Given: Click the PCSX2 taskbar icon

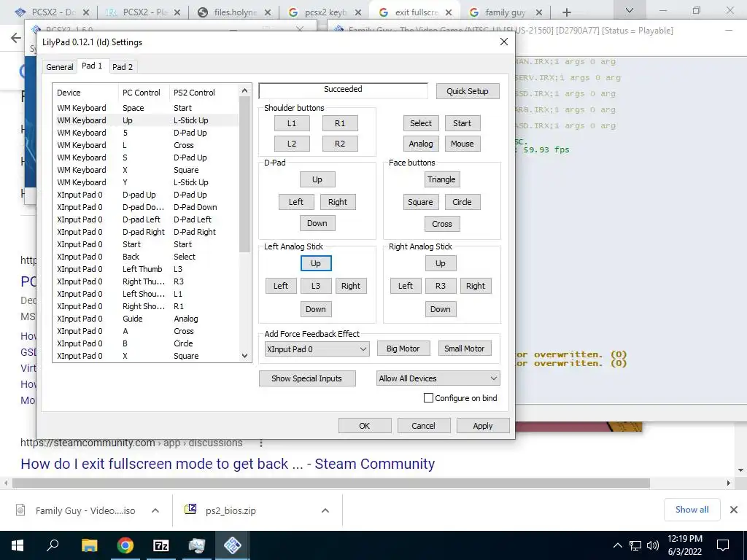Looking at the screenshot, I should pos(233,545).
